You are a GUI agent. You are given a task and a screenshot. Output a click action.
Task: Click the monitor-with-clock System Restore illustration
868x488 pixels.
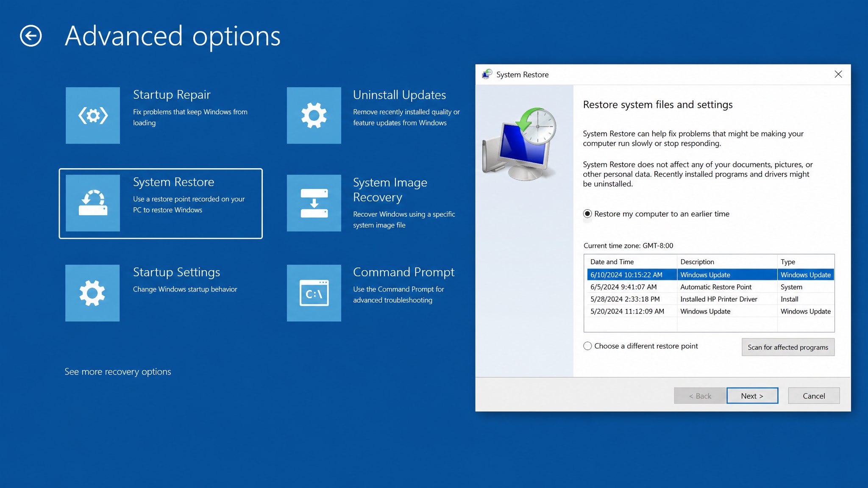click(519, 144)
